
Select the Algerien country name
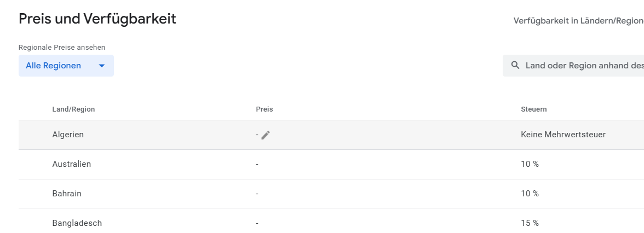[x=68, y=135]
